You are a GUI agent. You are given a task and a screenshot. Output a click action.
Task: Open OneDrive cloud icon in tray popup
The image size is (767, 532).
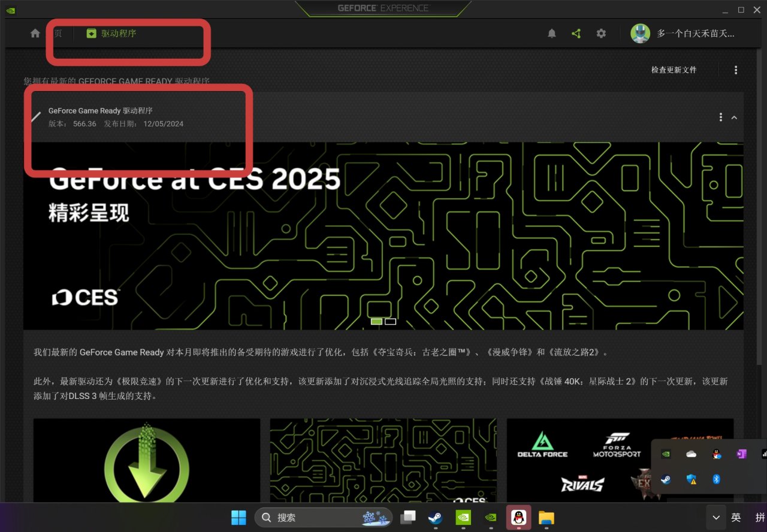pyautogui.click(x=691, y=454)
